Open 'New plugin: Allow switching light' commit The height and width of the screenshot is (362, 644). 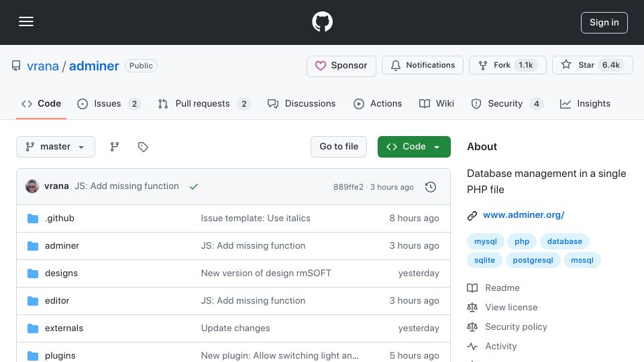[279, 356]
